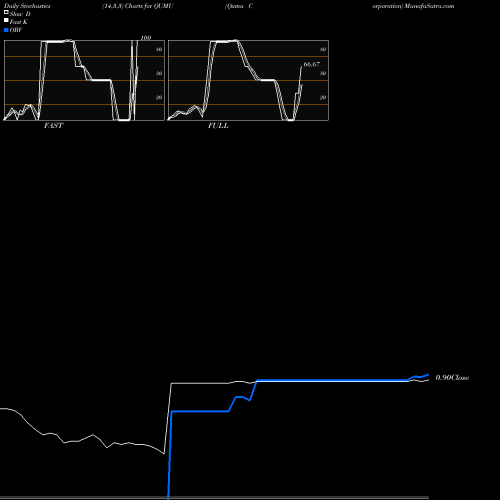Click the Slow D legend swatch

(x=6, y=13)
